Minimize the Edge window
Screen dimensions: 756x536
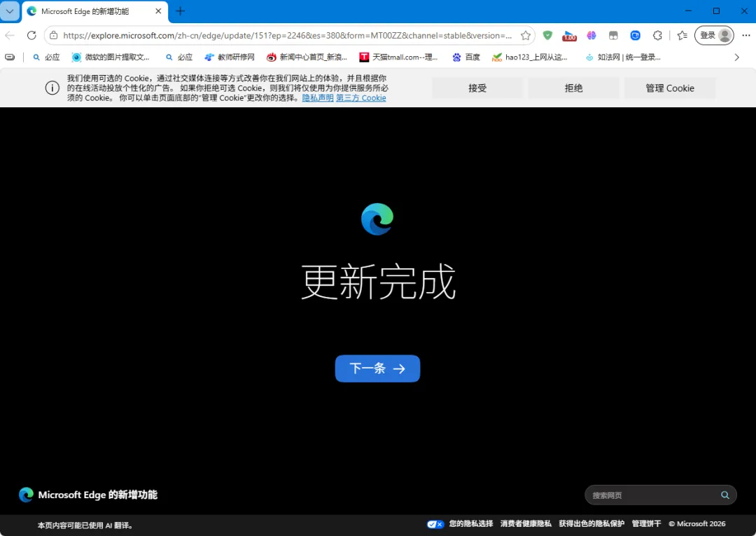pos(689,11)
